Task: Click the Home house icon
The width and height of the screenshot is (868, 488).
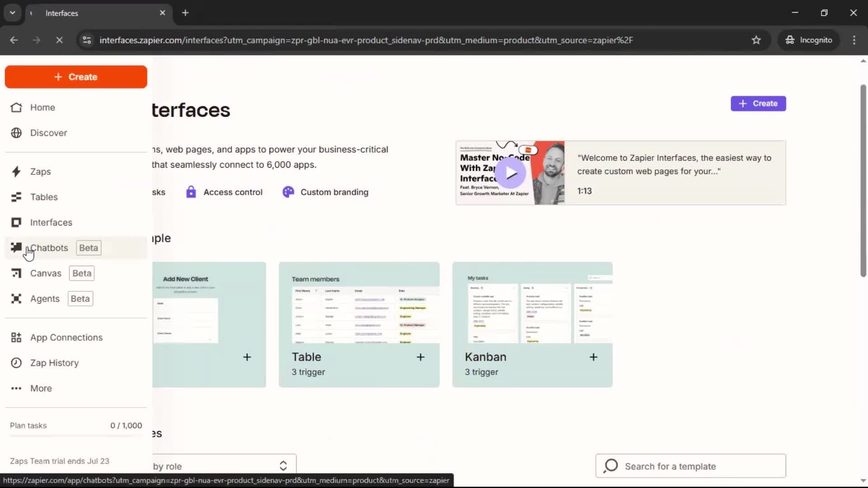Action: click(16, 108)
